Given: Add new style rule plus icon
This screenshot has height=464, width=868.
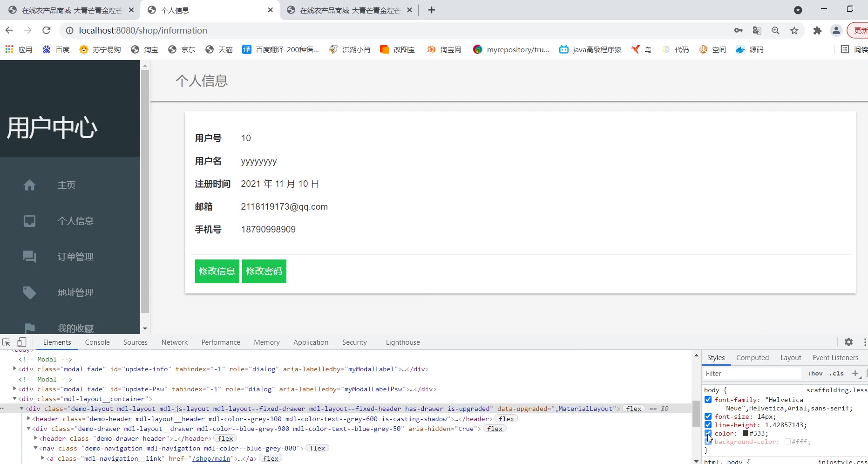Looking at the screenshot, I should coord(855,373).
